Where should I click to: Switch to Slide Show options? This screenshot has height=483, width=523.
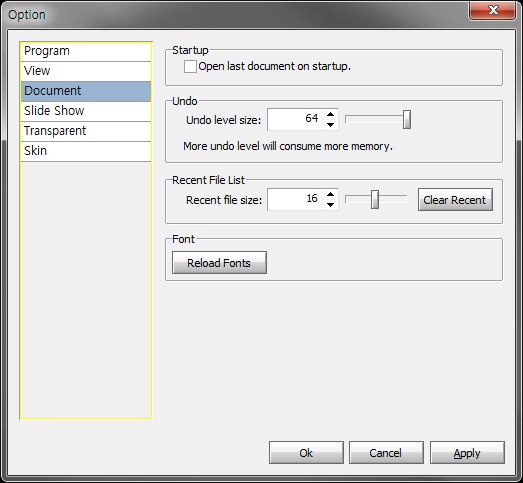[86, 111]
